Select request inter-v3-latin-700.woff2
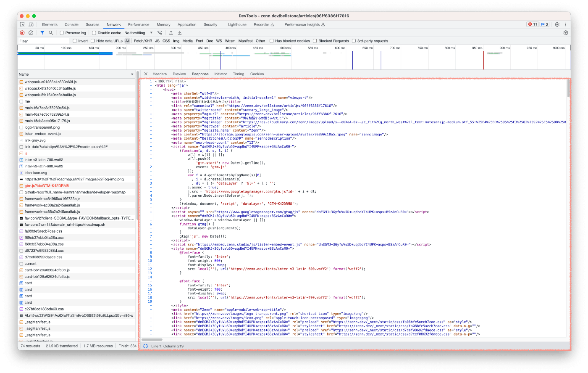The image size is (588, 373). point(77,160)
